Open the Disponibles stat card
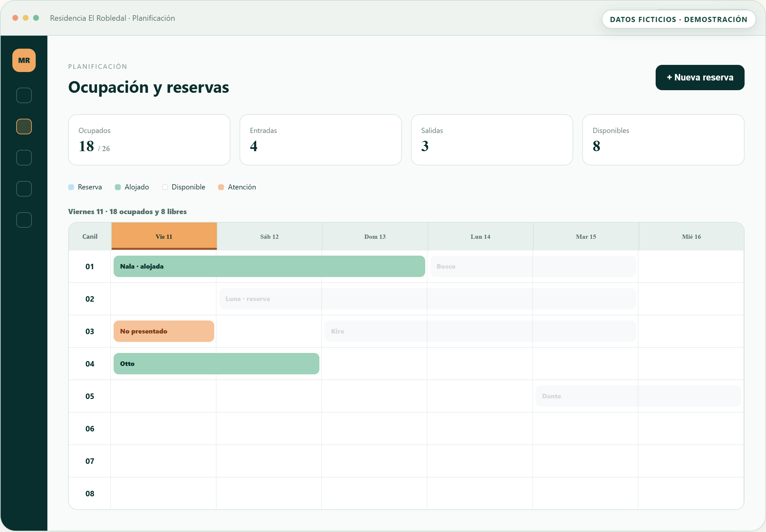Image resolution: width=766 pixels, height=532 pixels. 663,140
